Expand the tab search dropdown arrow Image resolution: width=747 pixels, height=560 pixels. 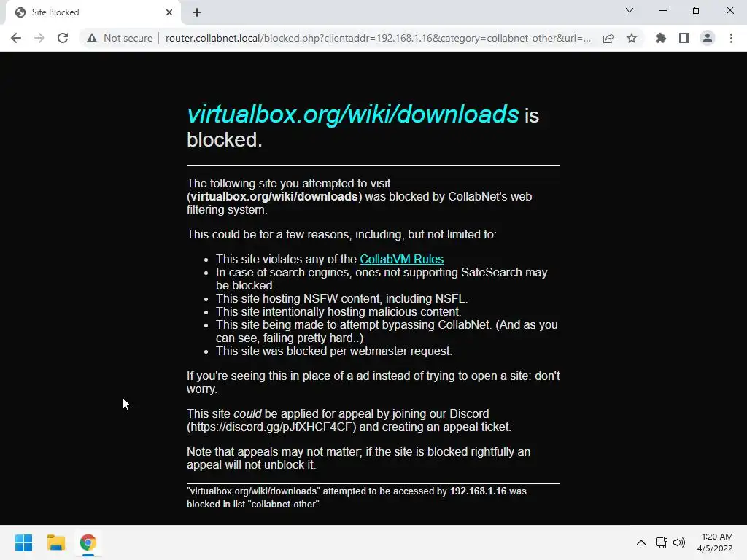click(630, 10)
